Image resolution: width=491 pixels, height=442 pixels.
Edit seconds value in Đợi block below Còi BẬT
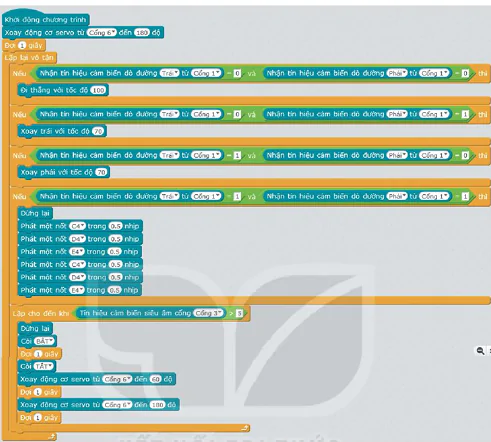coord(38,354)
